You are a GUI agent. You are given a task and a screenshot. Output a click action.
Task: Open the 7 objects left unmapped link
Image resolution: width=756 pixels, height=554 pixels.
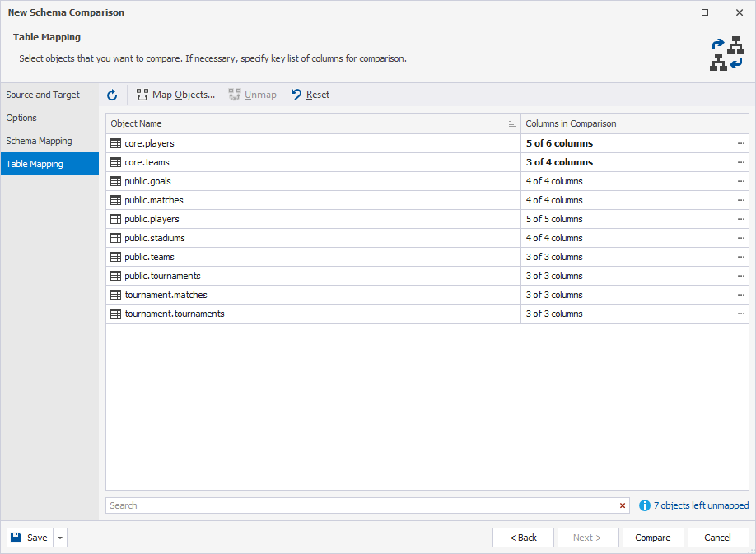pyautogui.click(x=701, y=505)
